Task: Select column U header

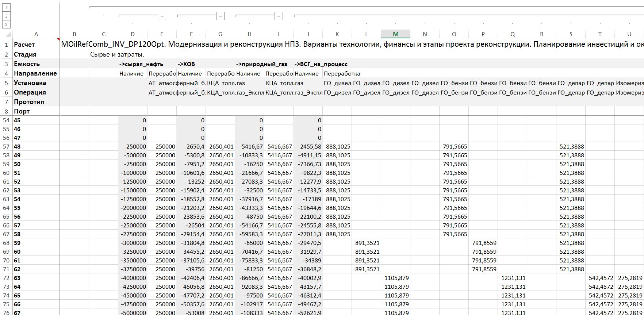Action: coord(629,34)
